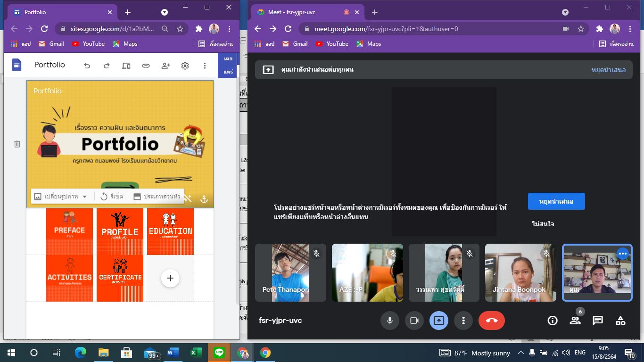This screenshot has height=362, width=644.
Task: Open Meet chat panel
Action: click(597, 321)
